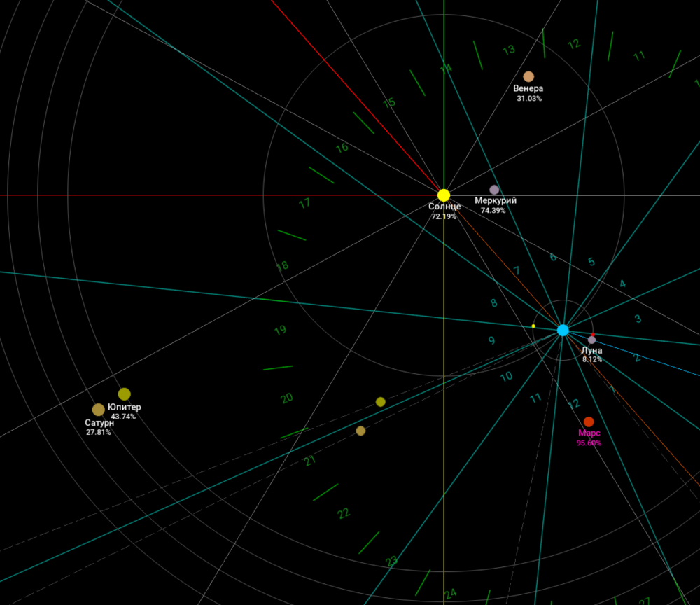Tap the red Mars planet dot

(589, 422)
